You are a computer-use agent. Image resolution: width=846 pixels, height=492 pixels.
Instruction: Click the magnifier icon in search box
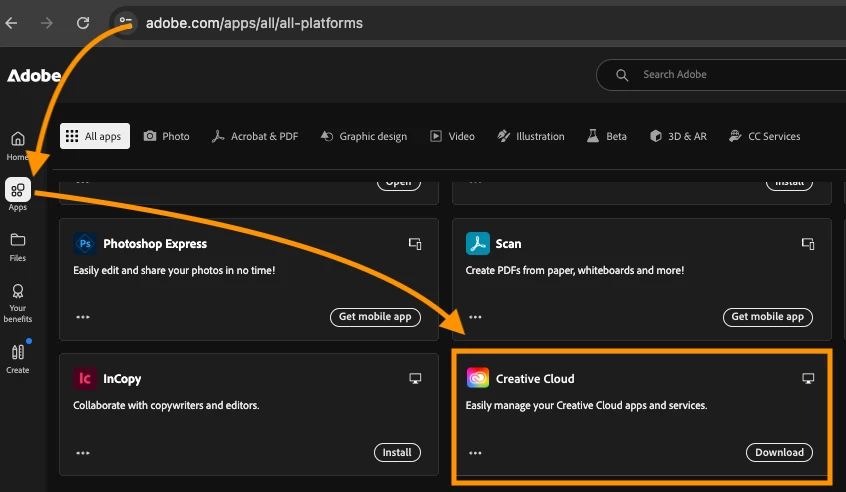[x=622, y=75]
